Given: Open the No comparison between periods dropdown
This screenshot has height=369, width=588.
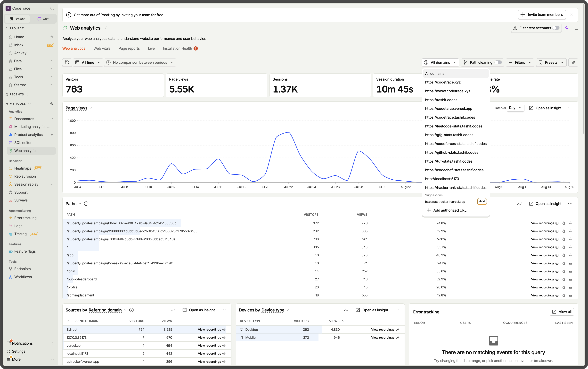Looking at the screenshot, I should [140, 62].
